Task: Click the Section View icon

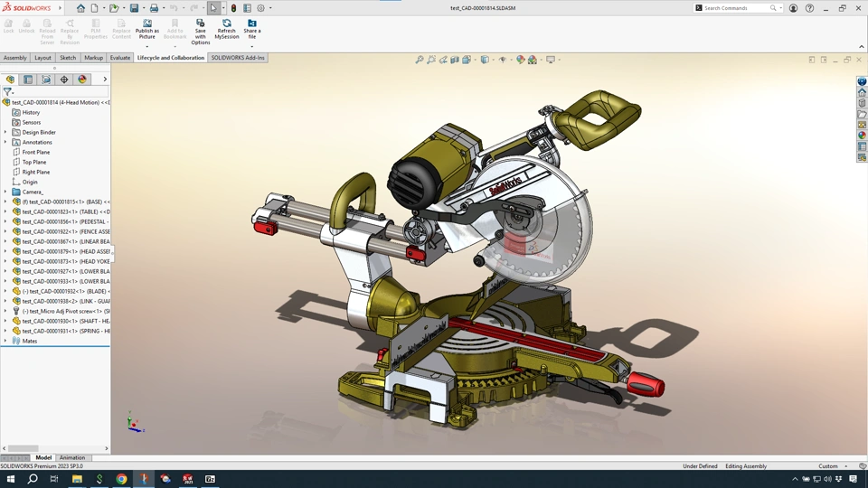Action: point(455,60)
